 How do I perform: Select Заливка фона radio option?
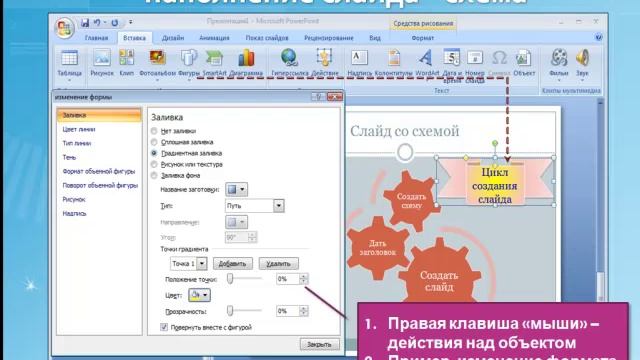coord(154,176)
